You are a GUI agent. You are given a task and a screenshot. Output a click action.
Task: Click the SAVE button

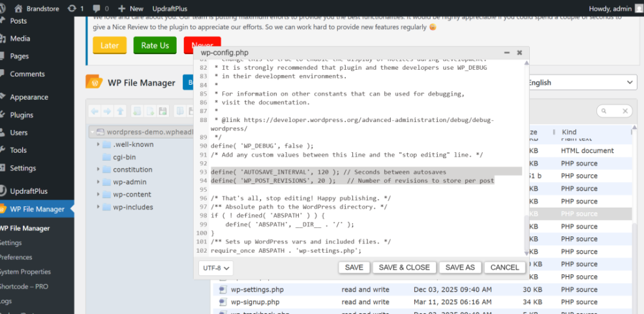tap(354, 268)
